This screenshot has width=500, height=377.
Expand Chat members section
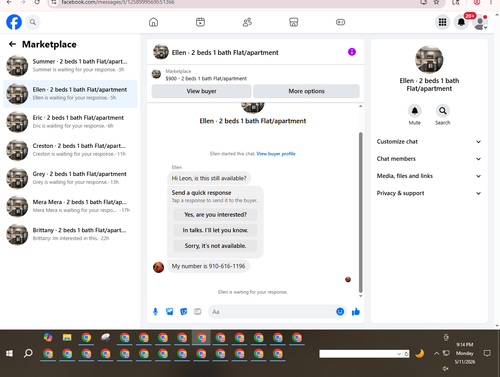[429, 159]
